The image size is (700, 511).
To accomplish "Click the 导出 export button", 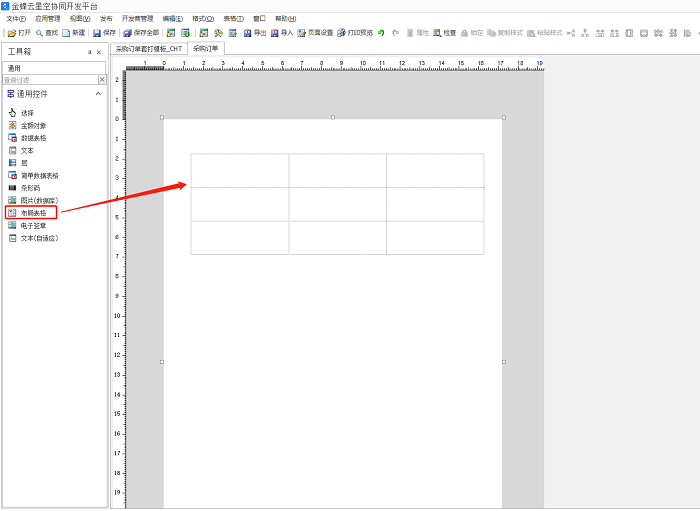I will click(255, 33).
